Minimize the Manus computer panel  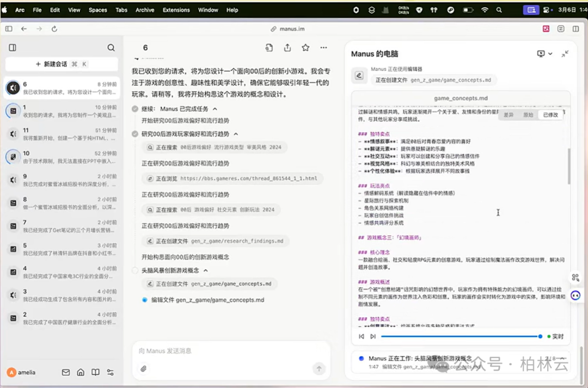[x=565, y=54]
